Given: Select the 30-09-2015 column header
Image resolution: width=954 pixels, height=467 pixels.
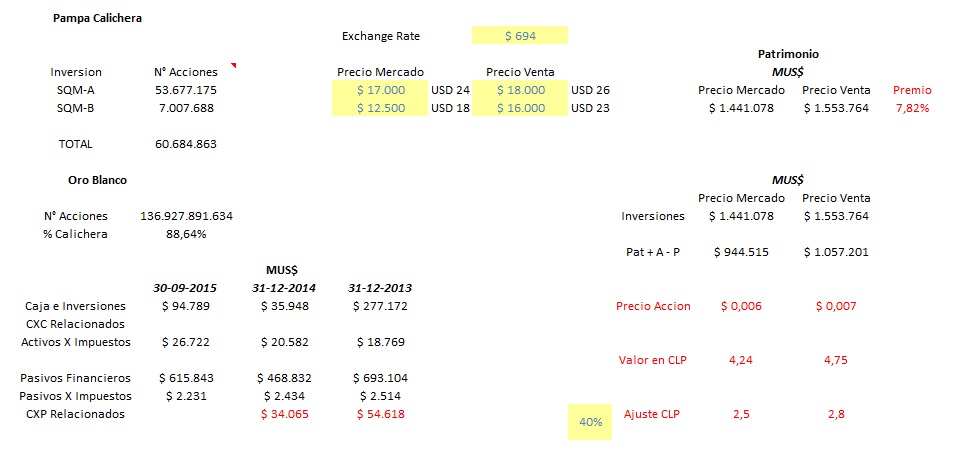Looking at the screenshot, I should tap(185, 288).
